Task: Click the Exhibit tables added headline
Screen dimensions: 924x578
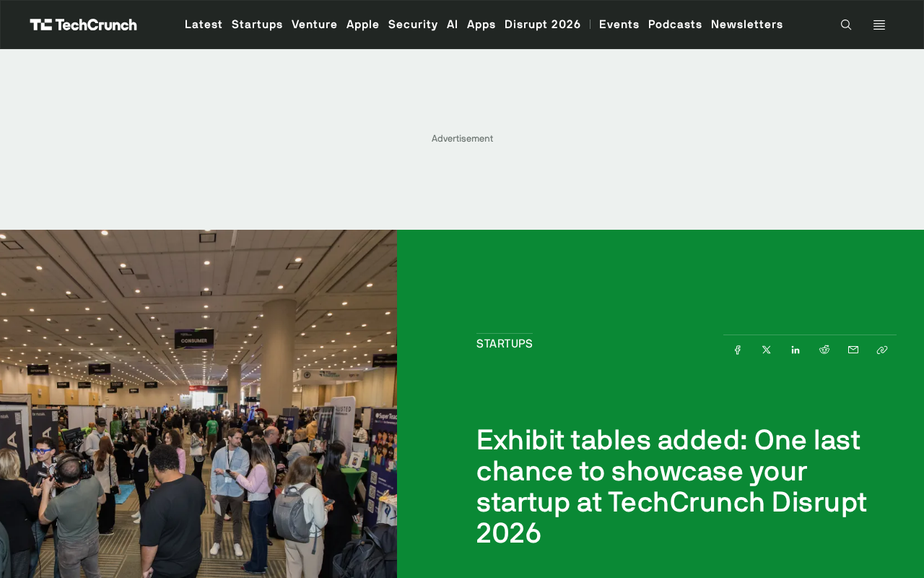Action: (x=672, y=486)
